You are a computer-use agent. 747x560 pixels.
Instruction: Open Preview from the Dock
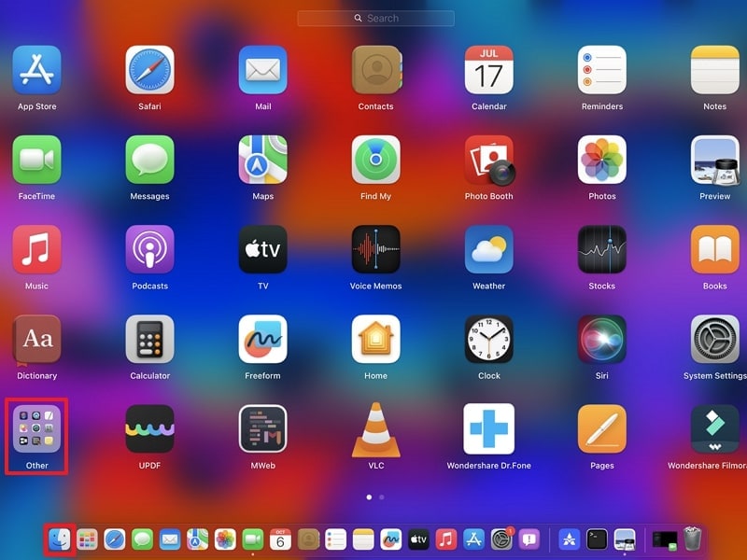(625, 539)
